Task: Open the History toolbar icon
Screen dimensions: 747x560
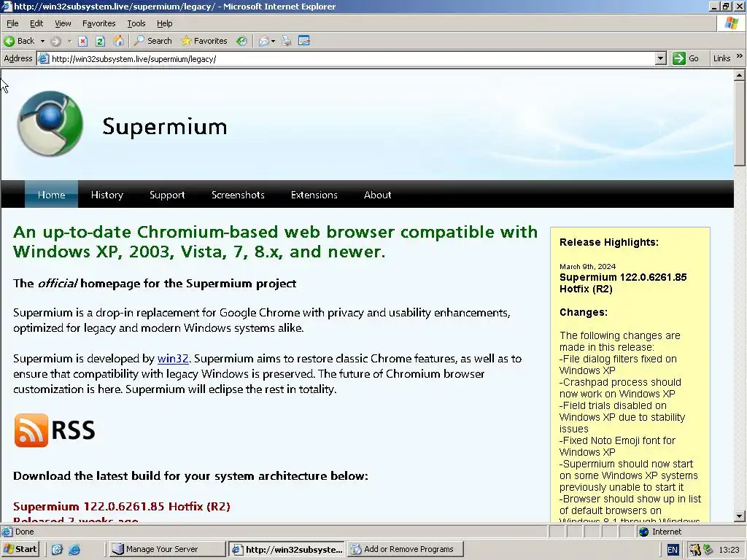Action: tap(242, 41)
